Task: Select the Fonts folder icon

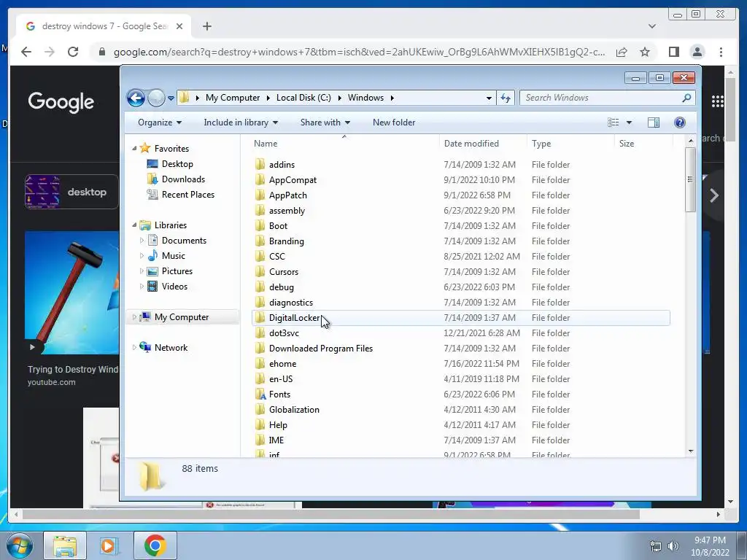Action: tap(260, 394)
